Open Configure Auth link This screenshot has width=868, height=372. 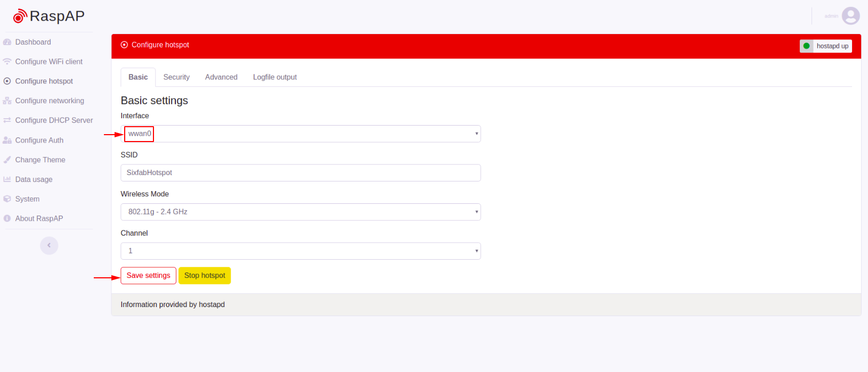point(39,140)
